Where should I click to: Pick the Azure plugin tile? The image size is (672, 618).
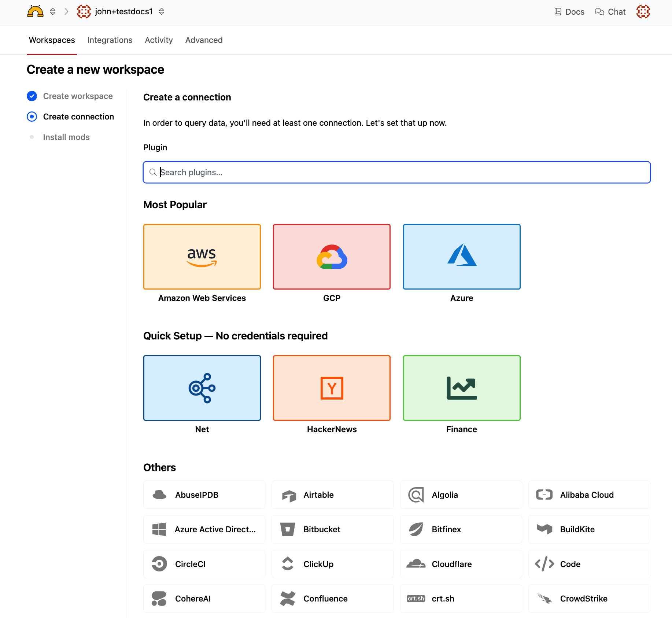(x=461, y=257)
